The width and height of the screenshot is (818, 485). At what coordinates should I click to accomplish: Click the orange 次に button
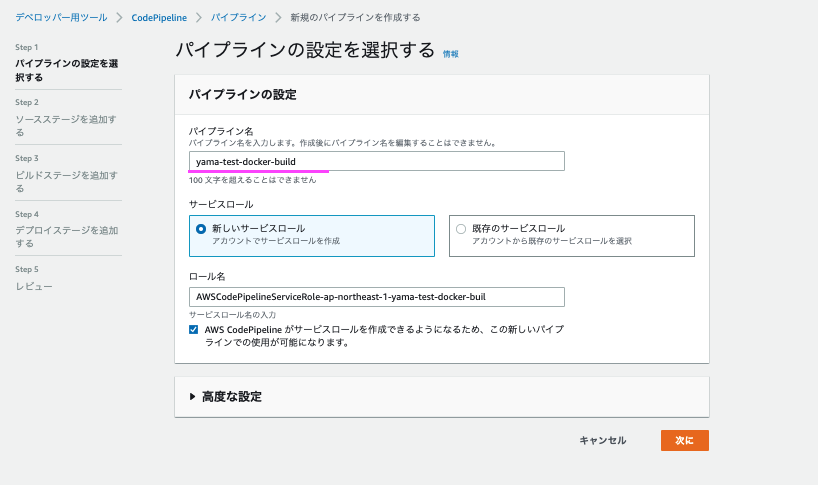(684, 440)
